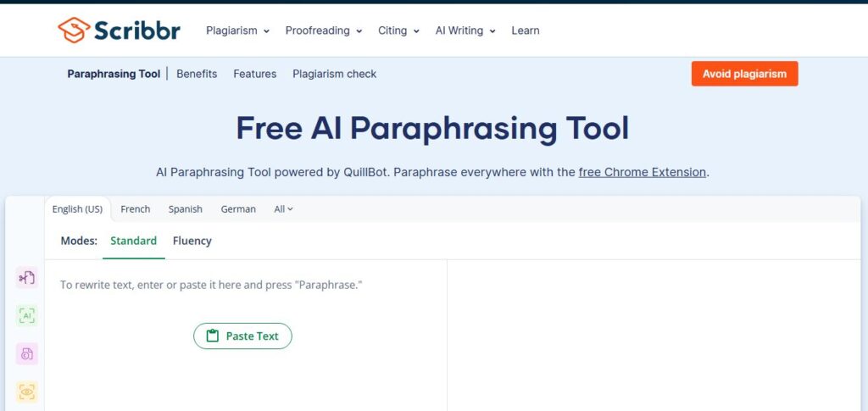The height and width of the screenshot is (411, 868).
Task: Expand the All languages dropdown
Action: [x=283, y=209]
